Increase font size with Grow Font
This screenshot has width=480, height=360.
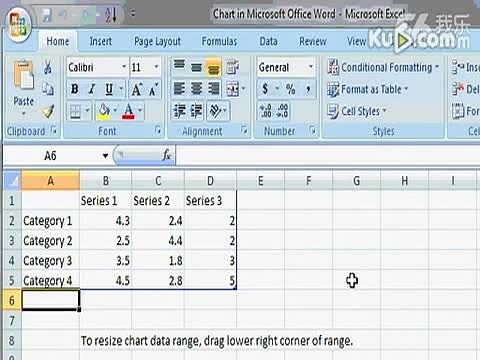click(x=137, y=89)
